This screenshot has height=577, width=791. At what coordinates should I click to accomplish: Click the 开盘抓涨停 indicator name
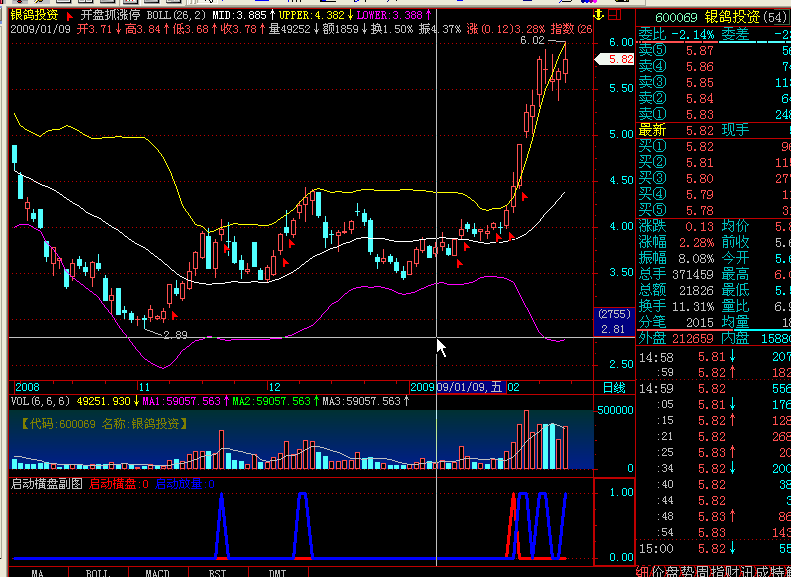(110, 16)
